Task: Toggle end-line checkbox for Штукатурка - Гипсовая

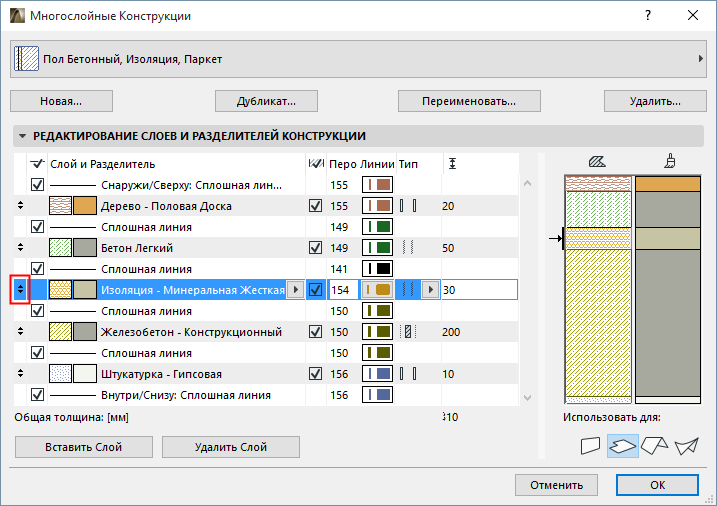Action: click(x=316, y=374)
